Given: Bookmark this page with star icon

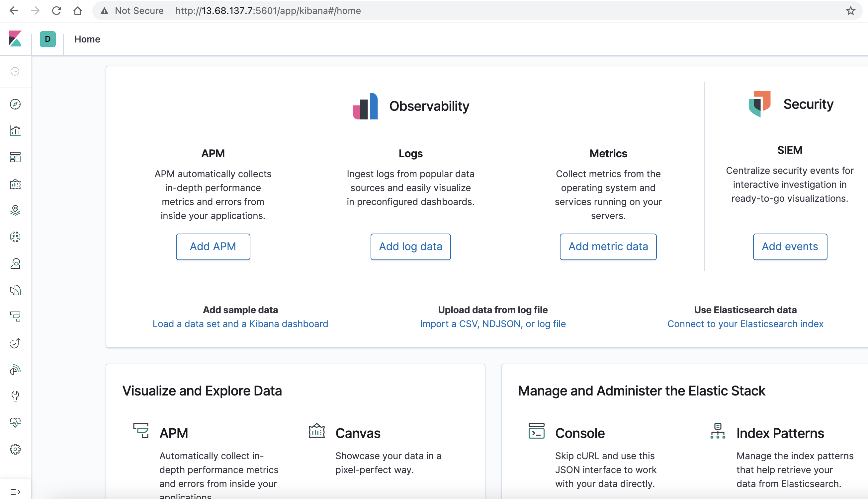Looking at the screenshot, I should point(850,11).
